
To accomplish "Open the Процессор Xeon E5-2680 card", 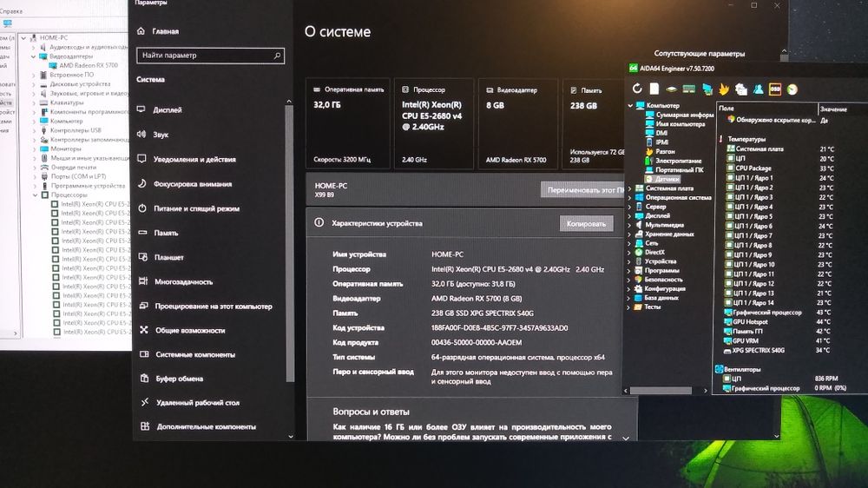I will [433, 124].
